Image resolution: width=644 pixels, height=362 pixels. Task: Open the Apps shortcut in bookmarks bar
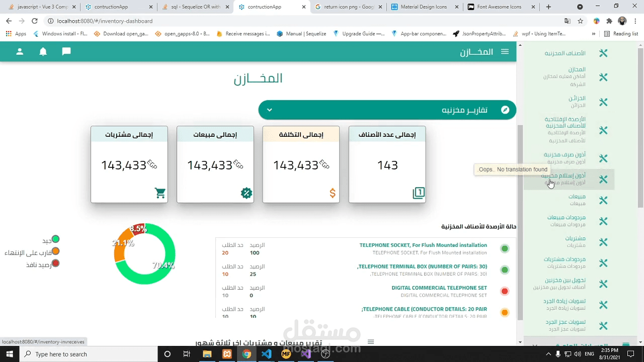tap(16, 34)
